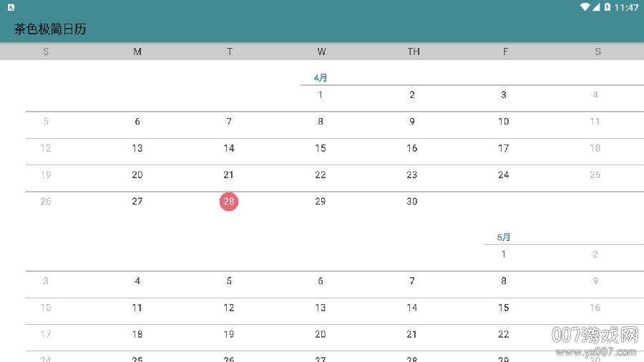The image size is (644, 362).
Task: Click the 11:47 clock in status bar
Action: 626,7
